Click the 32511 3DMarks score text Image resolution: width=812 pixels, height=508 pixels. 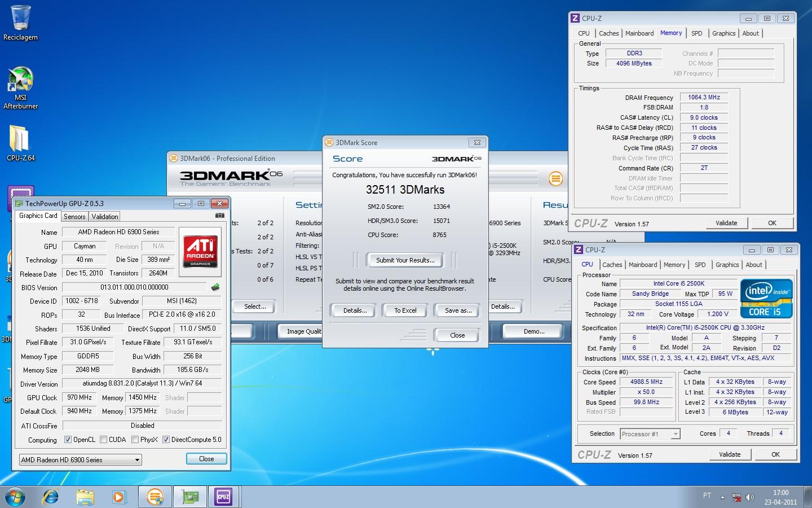[x=405, y=190]
